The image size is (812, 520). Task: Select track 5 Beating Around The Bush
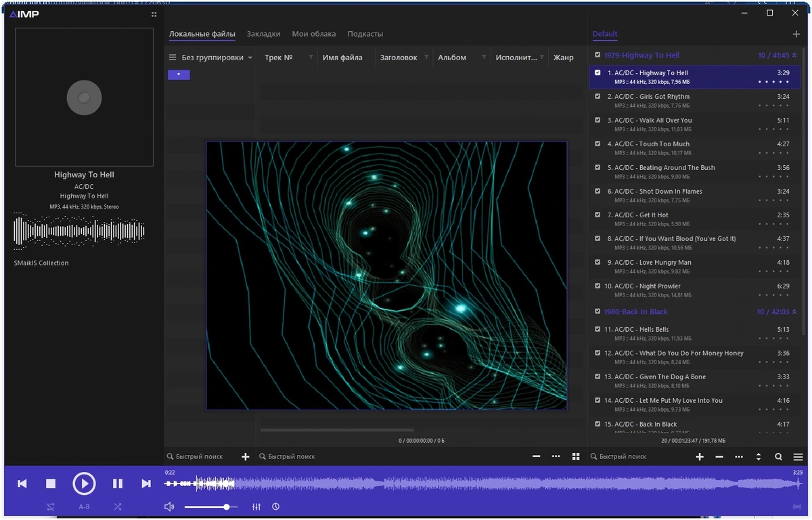tap(694, 172)
